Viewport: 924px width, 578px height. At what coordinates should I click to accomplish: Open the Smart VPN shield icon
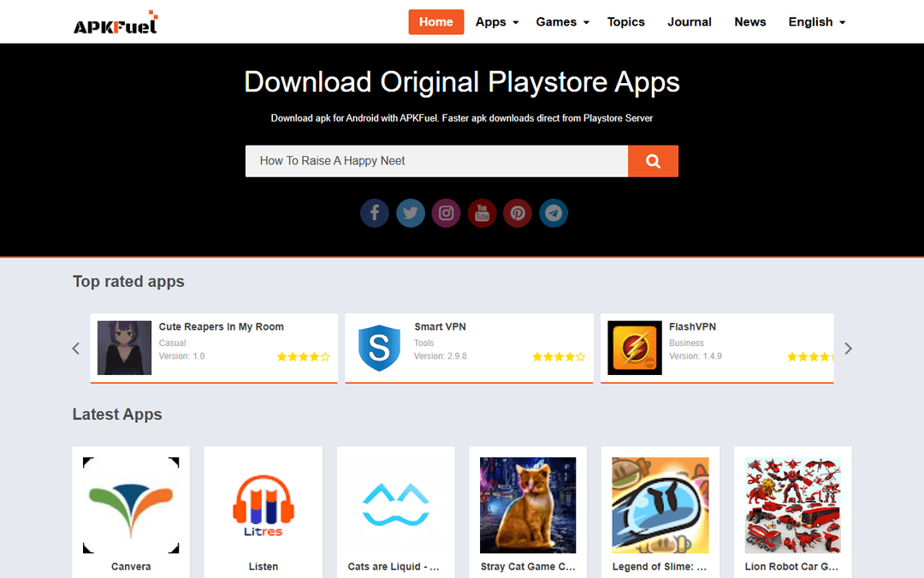(x=380, y=348)
